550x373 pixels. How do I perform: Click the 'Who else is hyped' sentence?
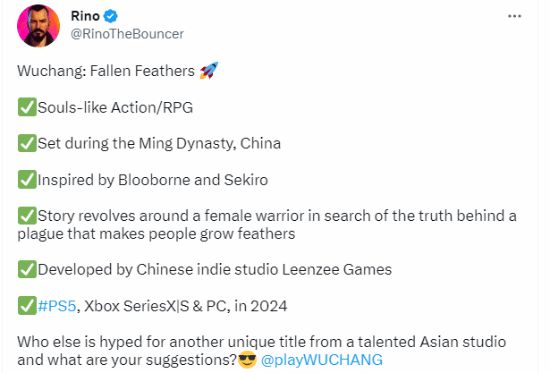[x=261, y=351]
